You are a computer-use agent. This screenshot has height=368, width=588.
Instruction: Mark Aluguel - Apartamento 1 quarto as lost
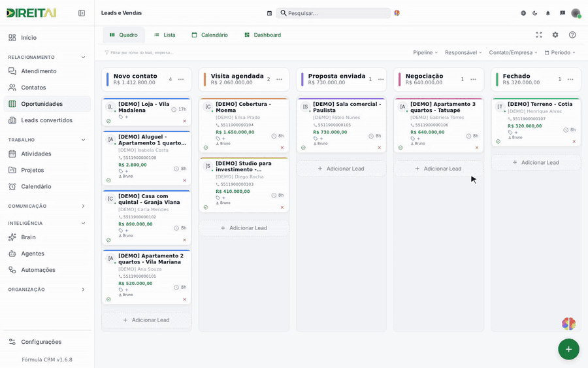pyautogui.click(x=184, y=180)
